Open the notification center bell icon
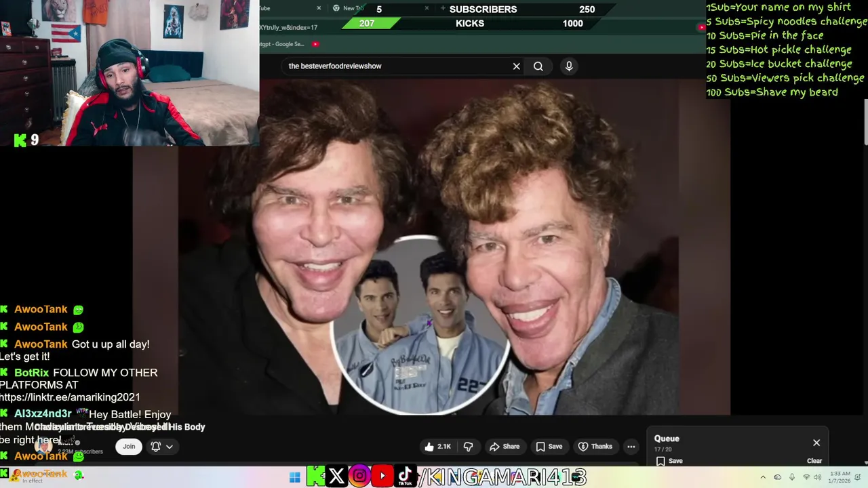 [x=859, y=477]
